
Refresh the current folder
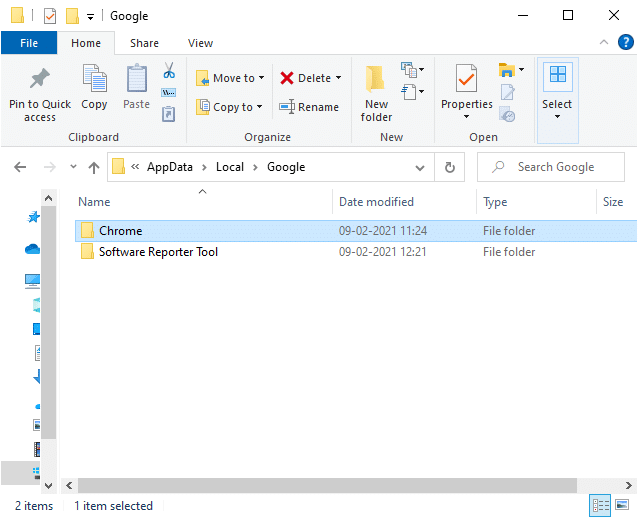point(450,167)
